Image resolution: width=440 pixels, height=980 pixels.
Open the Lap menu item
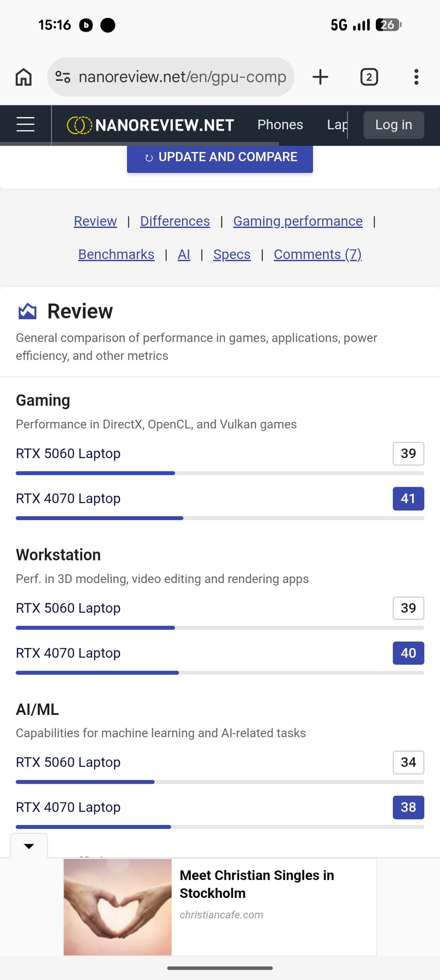click(337, 125)
